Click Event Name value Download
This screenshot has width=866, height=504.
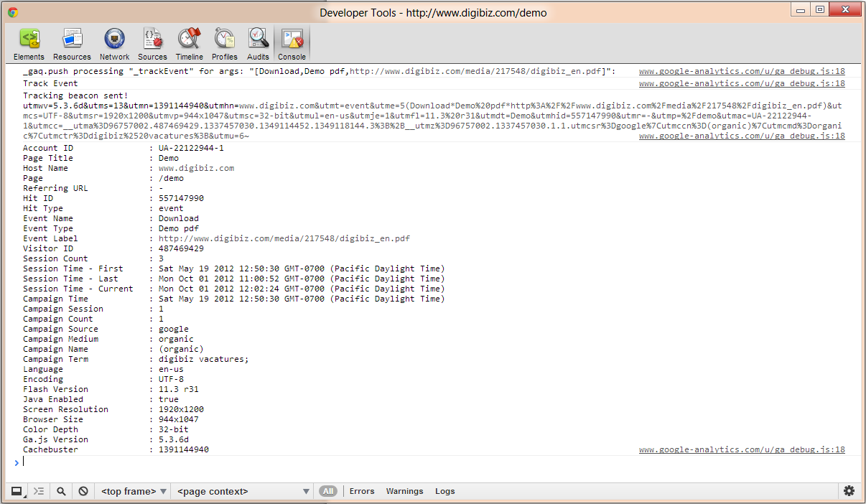[179, 218]
